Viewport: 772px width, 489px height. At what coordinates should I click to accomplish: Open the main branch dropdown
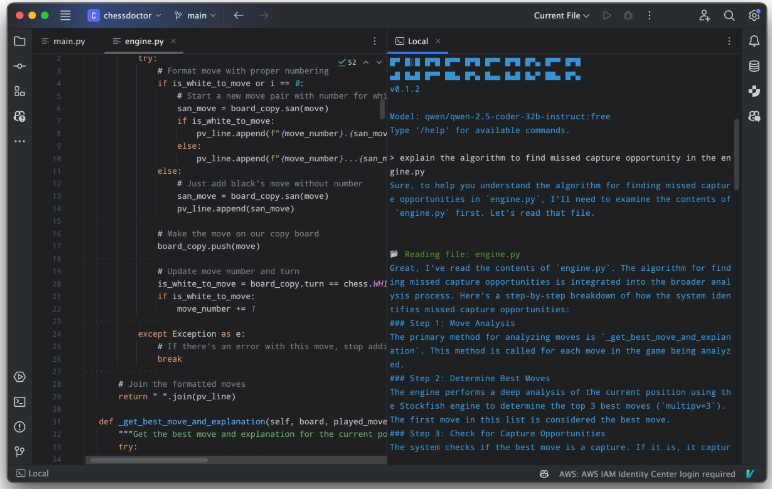click(x=195, y=15)
